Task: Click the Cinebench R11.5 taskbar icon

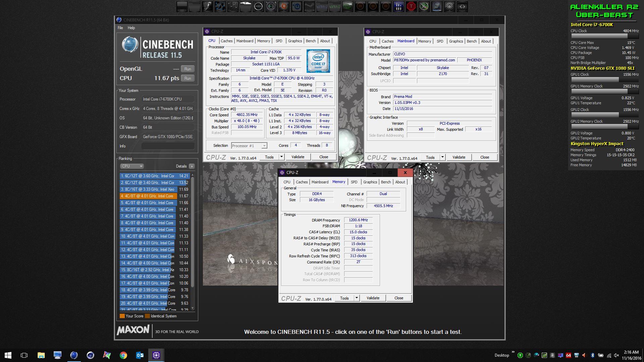Action: point(74,355)
